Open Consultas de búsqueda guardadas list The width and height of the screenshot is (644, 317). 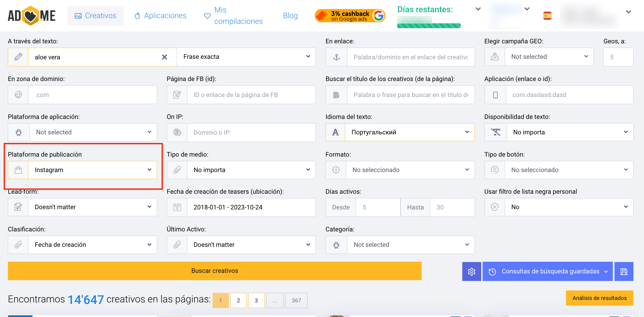point(548,271)
